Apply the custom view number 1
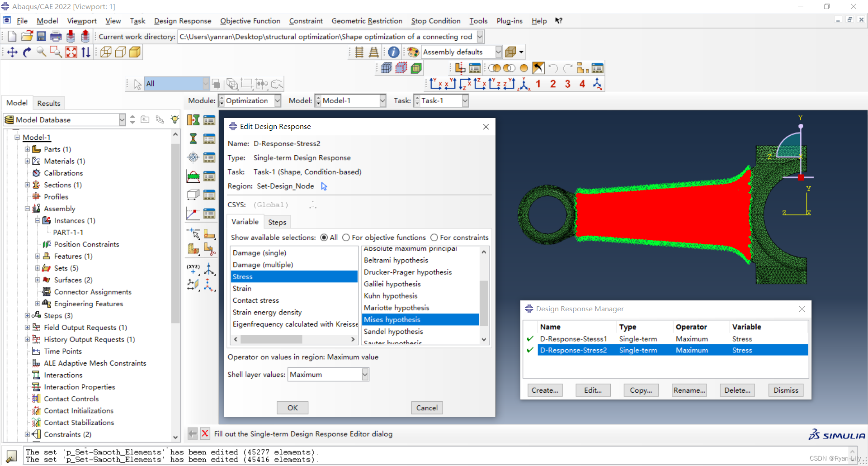The width and height of the screenshot is (868, 466). coord(538,84)
